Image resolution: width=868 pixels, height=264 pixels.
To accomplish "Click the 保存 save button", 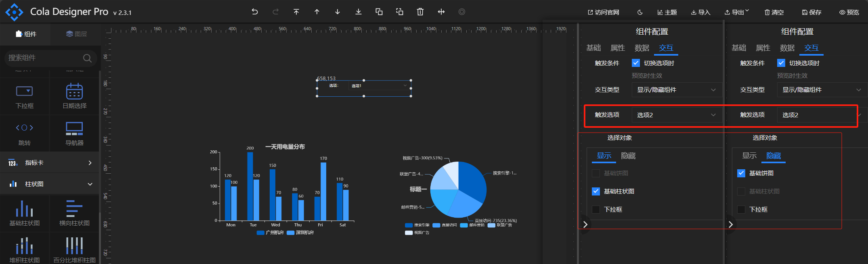I will (x=811, y=12).
